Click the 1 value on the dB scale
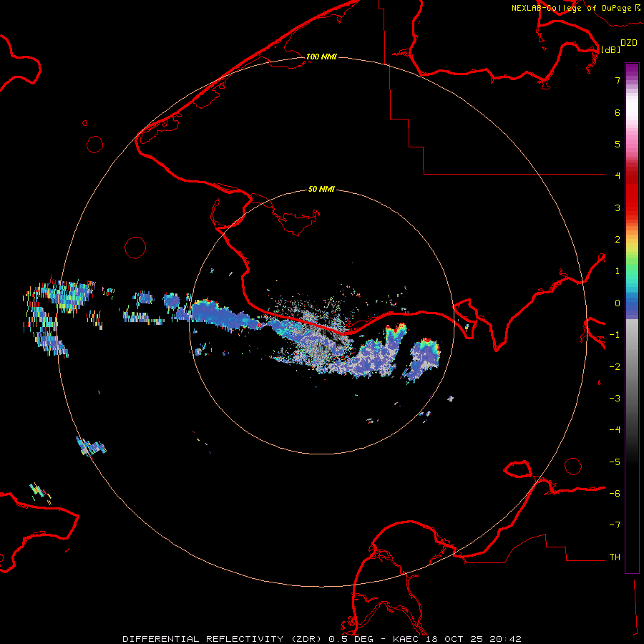Viewport: 644px width, 644px height. 618,271
